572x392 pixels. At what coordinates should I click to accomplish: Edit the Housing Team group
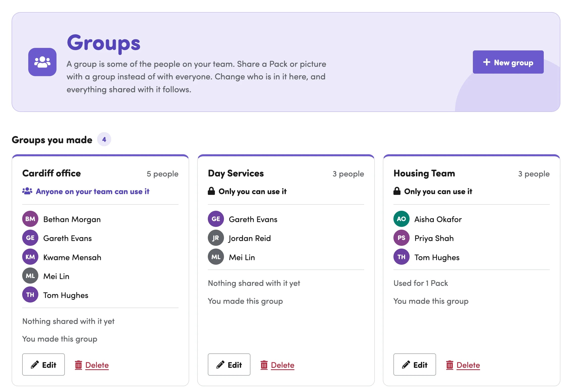click(415, 365)
